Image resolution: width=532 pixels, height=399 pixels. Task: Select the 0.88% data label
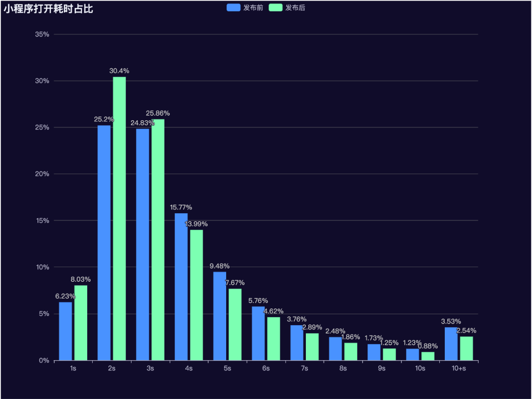(428, 346)
